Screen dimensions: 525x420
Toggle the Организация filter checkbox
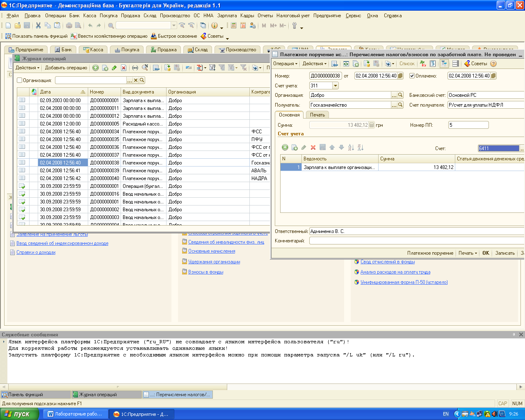pos(19,80)
